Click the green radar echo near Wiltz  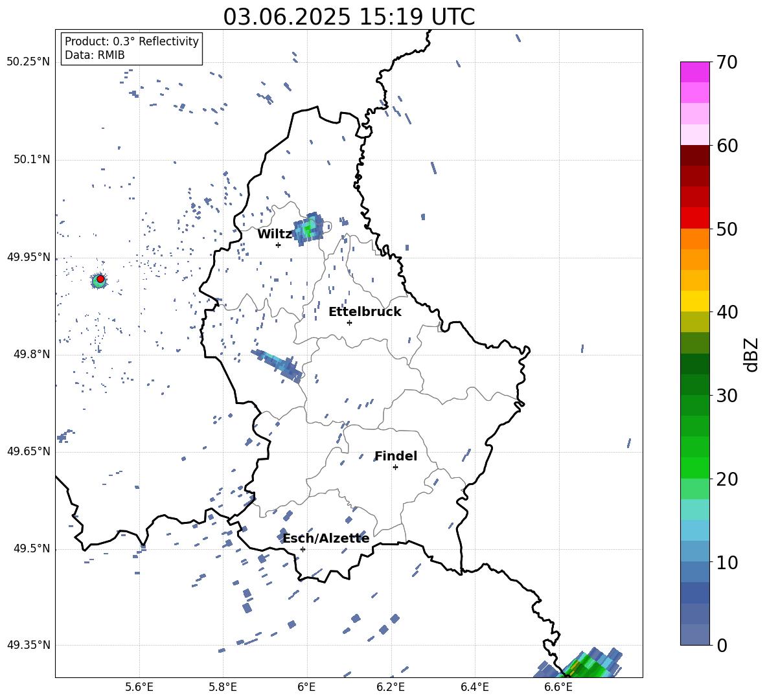click(x=308, y=229)
